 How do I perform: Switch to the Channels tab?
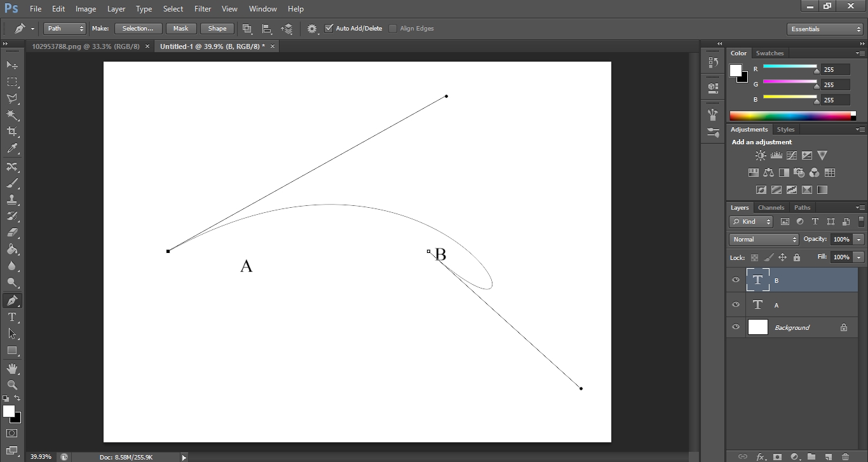[x=771, y=207]
